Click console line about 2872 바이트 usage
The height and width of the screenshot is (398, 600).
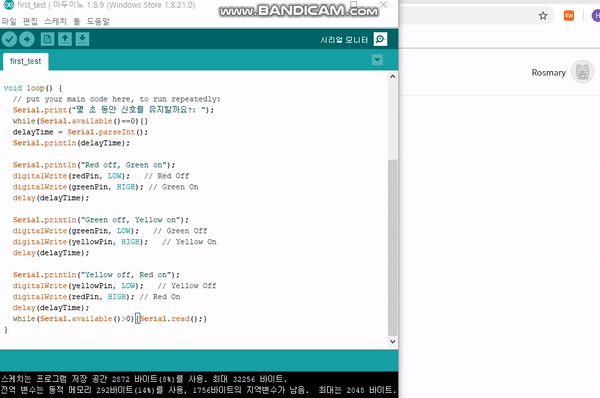(x=143, y=379)
